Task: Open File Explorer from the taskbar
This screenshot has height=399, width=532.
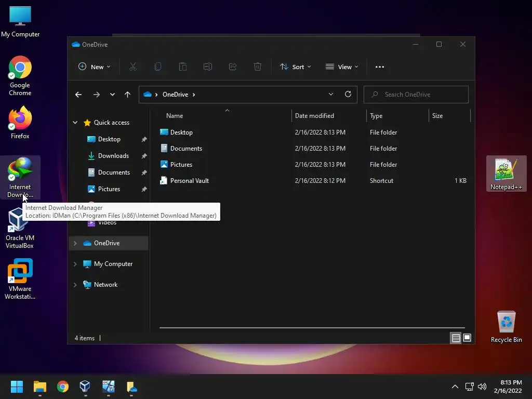Action: [x=39, y=387]
